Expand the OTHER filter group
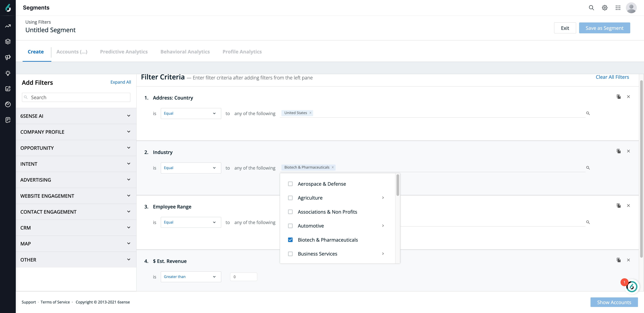This screenshot has width=644, height=313. point(76,260)
